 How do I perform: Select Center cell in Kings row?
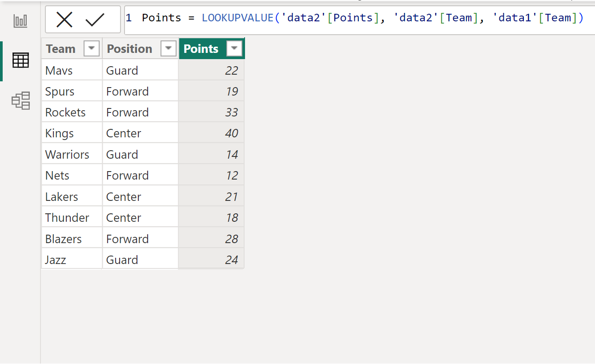point(141,133)
